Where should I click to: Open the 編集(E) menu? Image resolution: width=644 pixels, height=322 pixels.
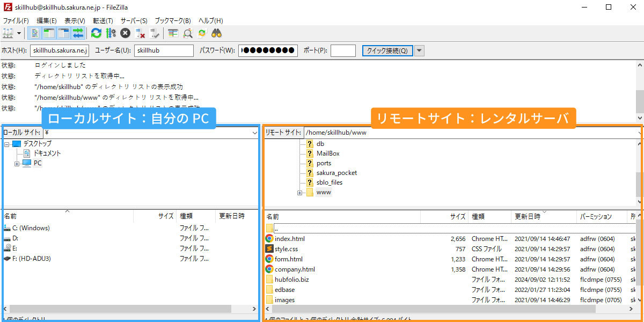[46, 20]
